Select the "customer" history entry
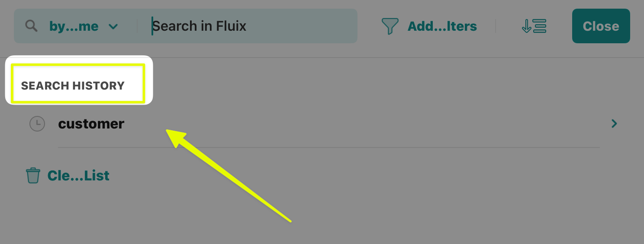This screenshot has width=644, height=244. pyautogui.click(x=91, y=124)
